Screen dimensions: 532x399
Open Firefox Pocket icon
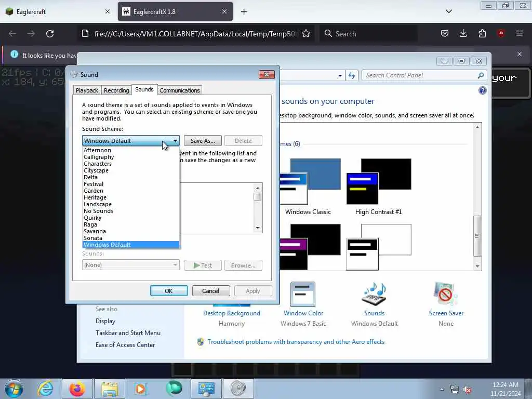click(x=445, y=33)
